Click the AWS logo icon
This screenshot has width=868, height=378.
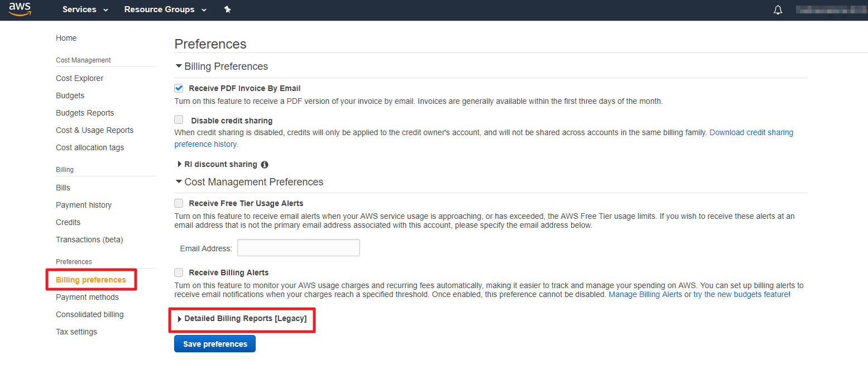[x=20, y=9]
